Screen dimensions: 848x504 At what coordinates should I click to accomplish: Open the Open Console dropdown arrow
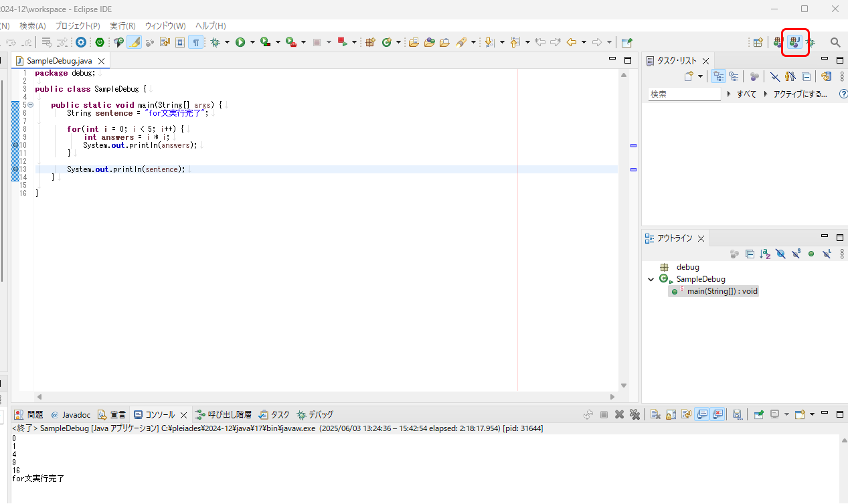click(813, 415)
